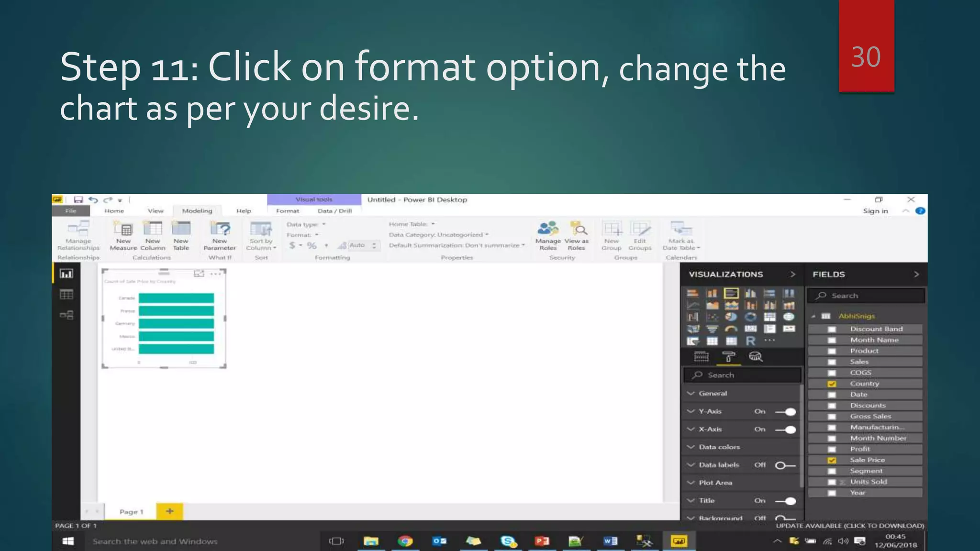Click the update available notification
The height and width of the screenshot is (551, 980).
click(x=850, y=526)
